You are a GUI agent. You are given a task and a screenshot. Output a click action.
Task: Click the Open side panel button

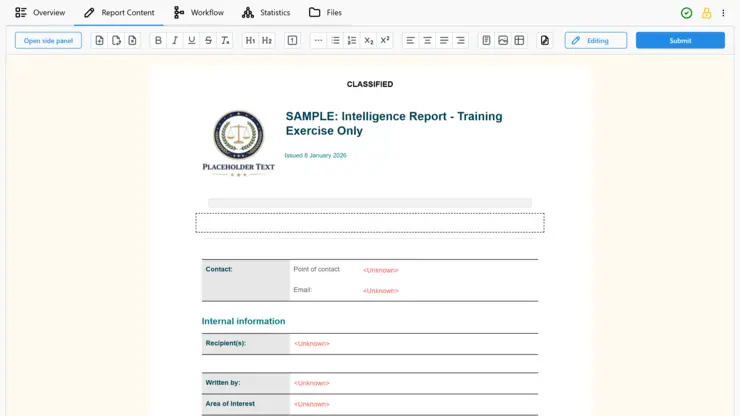click(48, 41)
